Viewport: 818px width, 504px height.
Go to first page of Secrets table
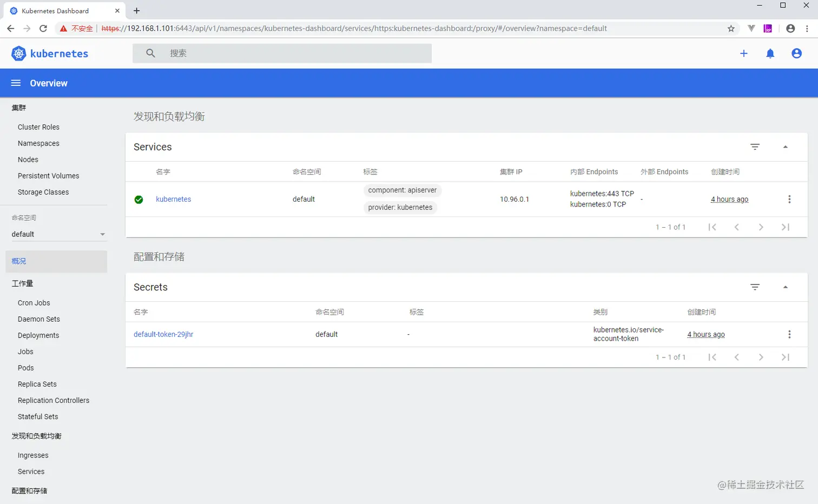click(x=713, y=357)
